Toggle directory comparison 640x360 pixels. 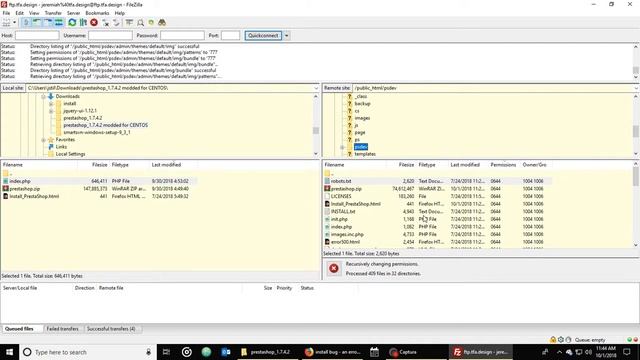pos(140,22)
